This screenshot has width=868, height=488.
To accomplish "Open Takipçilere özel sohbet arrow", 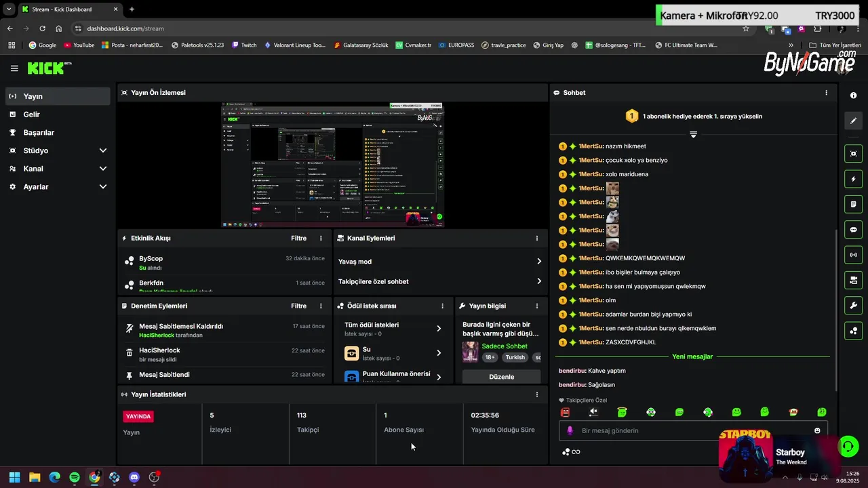I will pos(539,281).
